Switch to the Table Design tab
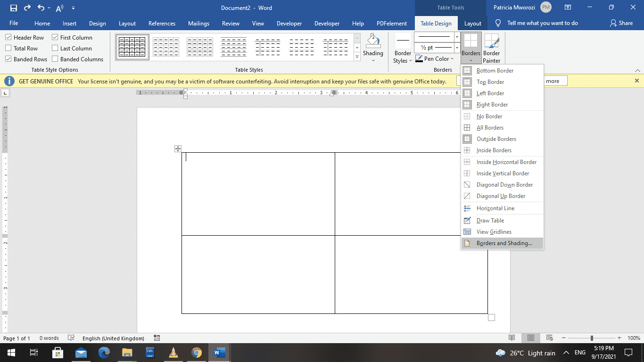 click(436, 23)
